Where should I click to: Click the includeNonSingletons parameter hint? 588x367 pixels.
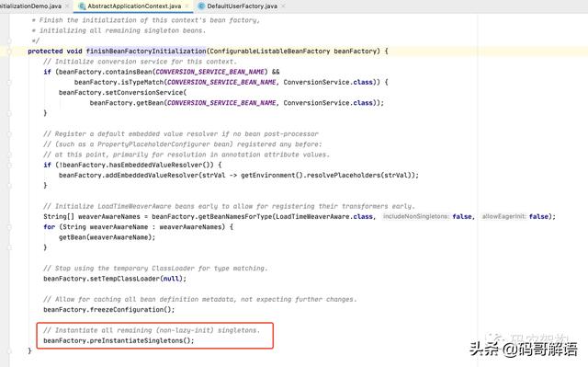tap(416, 216)
